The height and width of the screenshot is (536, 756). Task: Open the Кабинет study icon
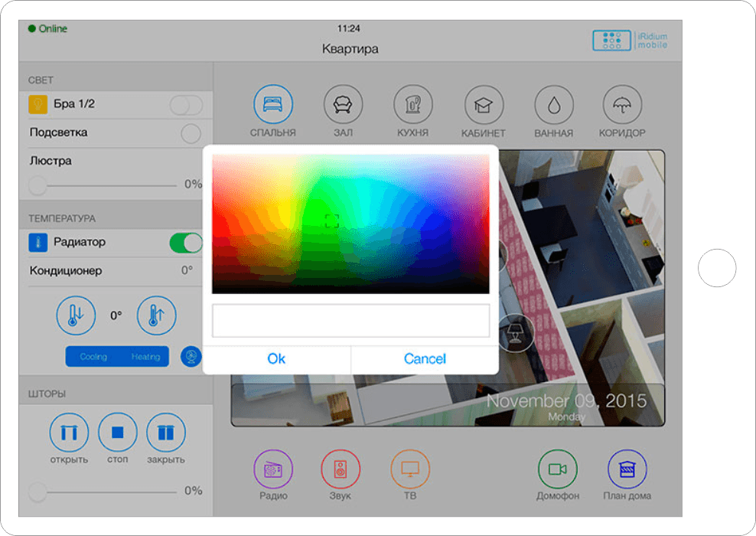(x=484, y=105)
